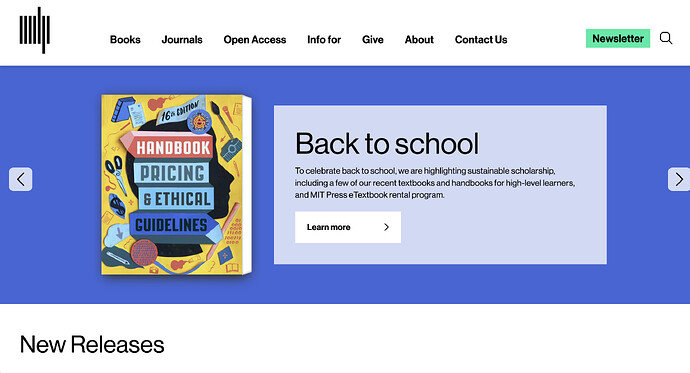The width and height of the screenshot is (690, 373).
Task: Click the back to school description paragraph
Action: (435, 183)
